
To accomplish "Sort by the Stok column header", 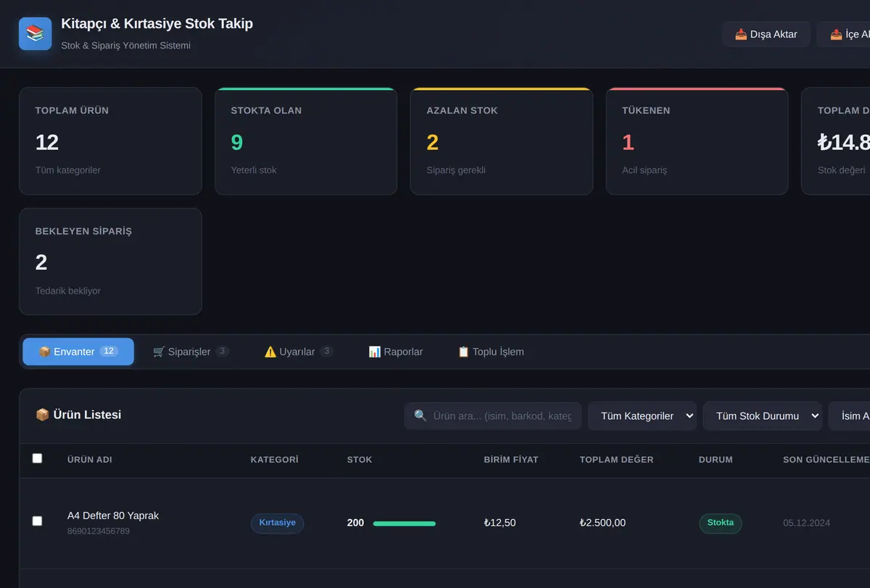I will pyautogui.click(x=360, y=460).
